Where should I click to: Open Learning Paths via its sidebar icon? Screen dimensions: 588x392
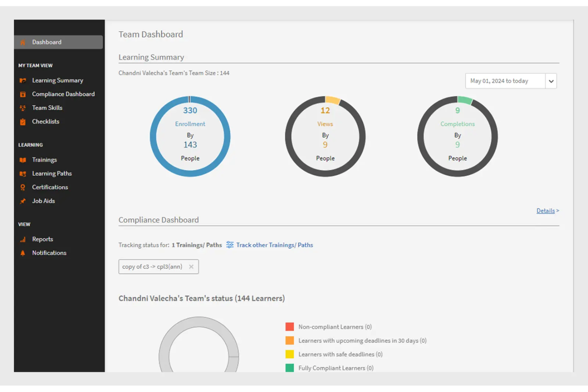click(x=23, y=174)
